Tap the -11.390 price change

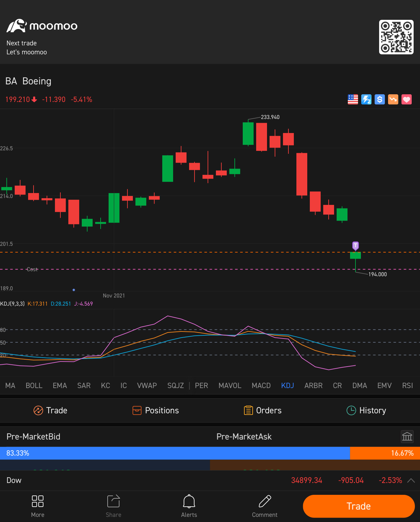pyautogui.click(x=54, y=99)
